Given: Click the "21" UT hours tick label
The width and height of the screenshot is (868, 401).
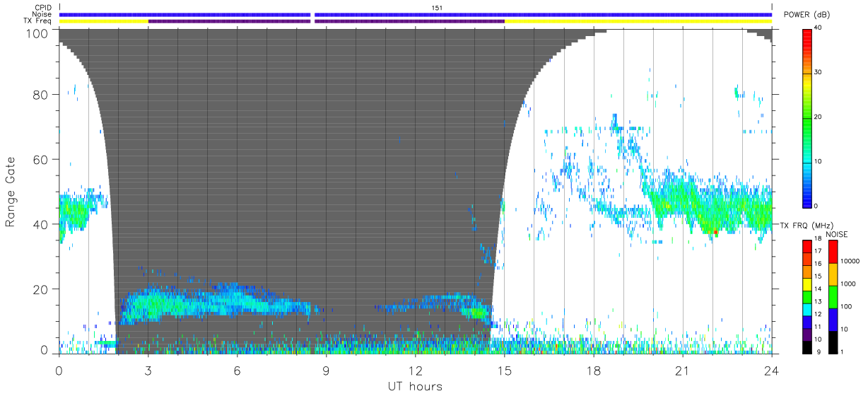Looking at the screenshot, I should pyautogui.click(x=682, y=370).
